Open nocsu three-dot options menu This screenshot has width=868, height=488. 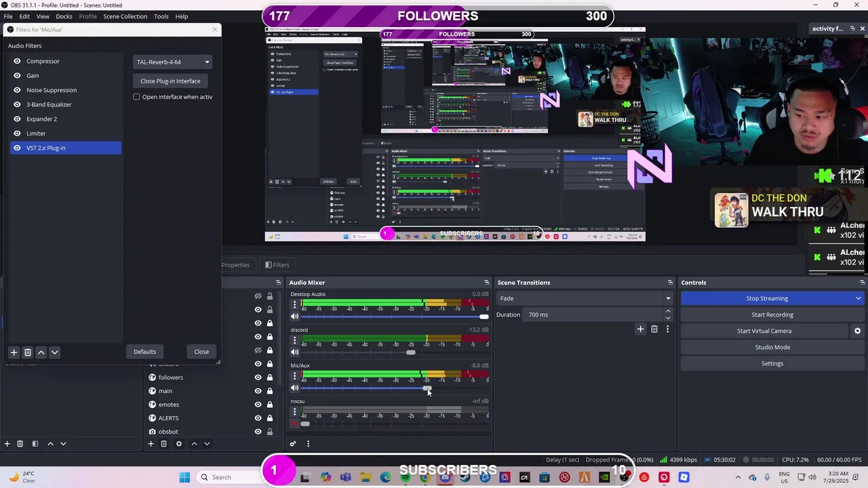pyautogui.click(x=294, y=412)
